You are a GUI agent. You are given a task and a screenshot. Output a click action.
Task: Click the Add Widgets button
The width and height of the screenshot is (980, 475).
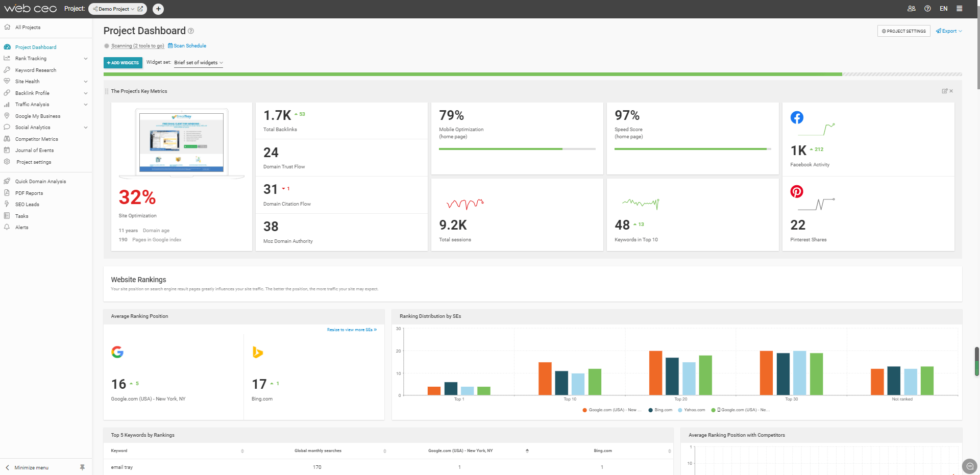[x=122, y=63]
